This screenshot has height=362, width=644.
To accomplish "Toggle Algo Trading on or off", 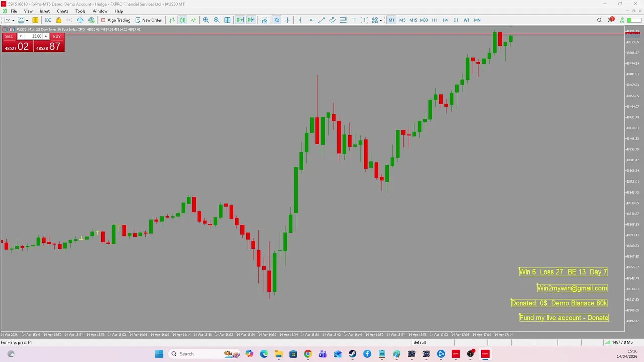I will pyautogui.click(x=116, y=20).
